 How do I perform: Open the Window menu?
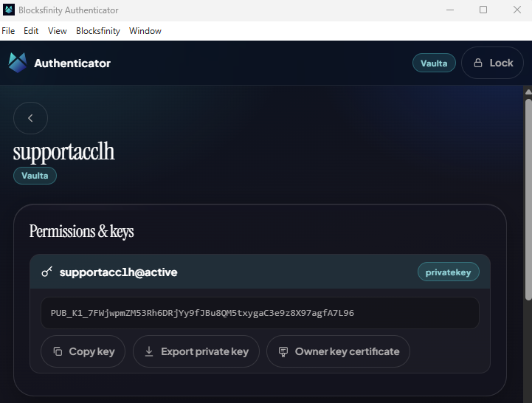(145, 31)
